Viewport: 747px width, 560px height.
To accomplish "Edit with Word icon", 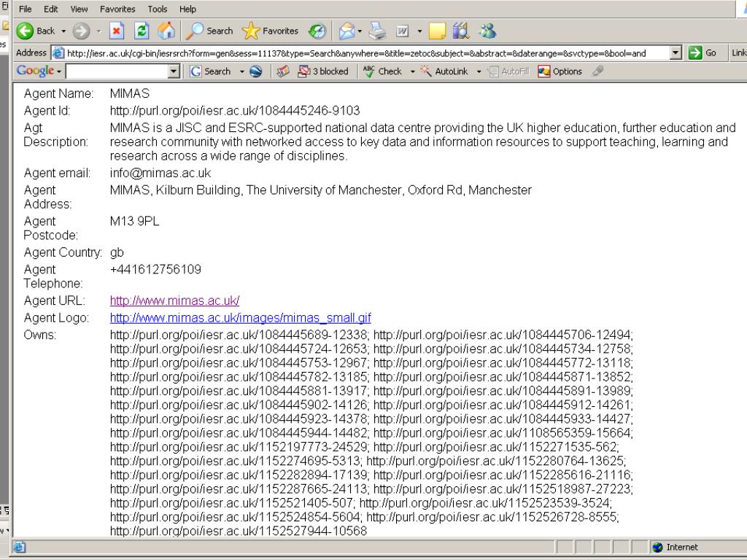I will coord(403,31).
